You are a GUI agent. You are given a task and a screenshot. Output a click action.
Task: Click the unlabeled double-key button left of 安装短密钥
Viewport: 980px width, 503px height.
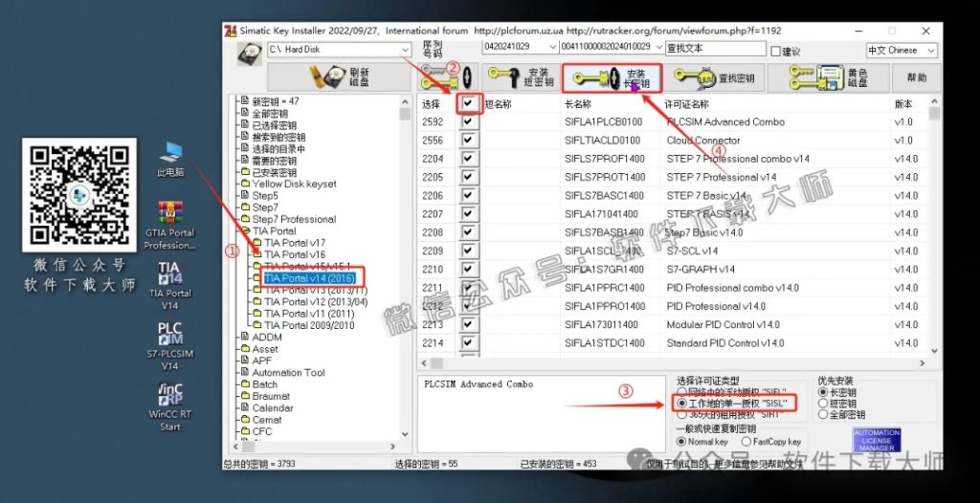(x=448, y=77)
